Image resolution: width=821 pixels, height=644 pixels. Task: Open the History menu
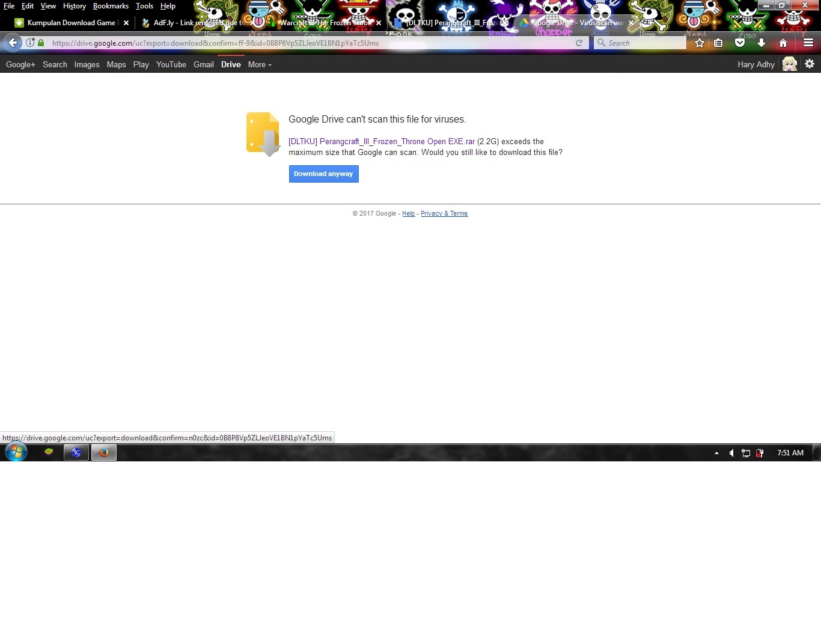(75, 6)
